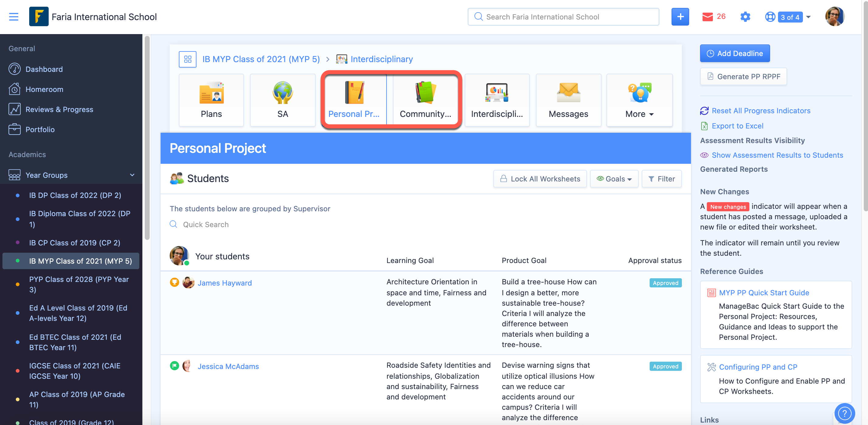
Task: Open the Interdisciplinary tab
Action: click(497, 100)
